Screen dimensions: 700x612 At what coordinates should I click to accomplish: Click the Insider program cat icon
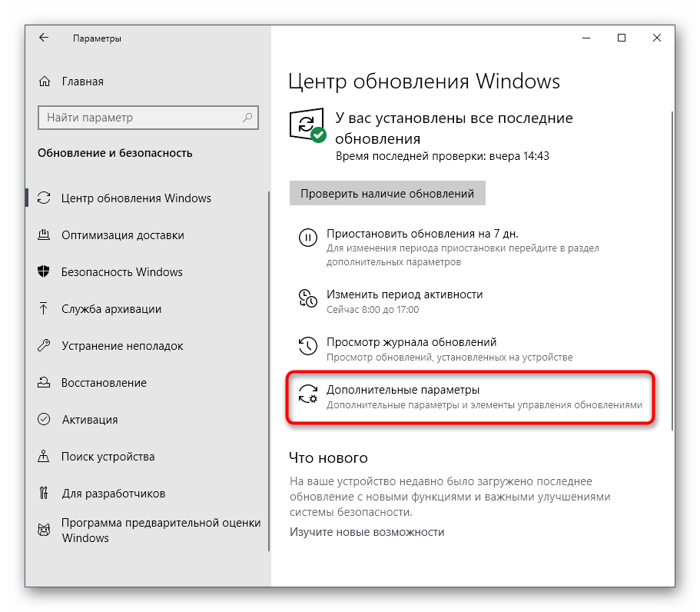(44, 530)
